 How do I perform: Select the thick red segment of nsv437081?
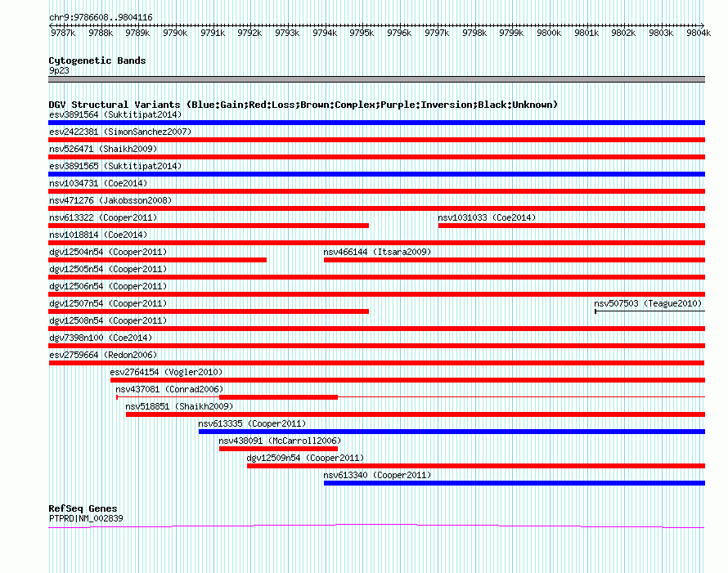pos(278,397)
